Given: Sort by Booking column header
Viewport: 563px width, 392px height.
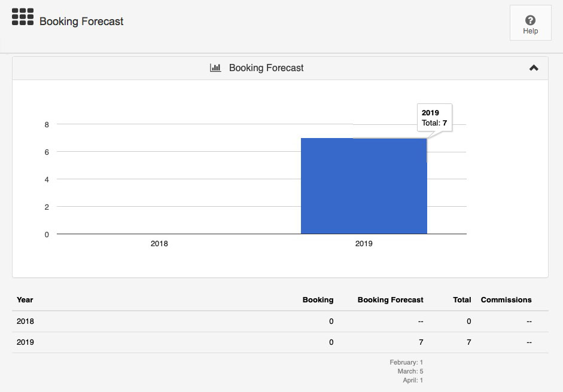Looking at the screenshot, I should point(318,300).
